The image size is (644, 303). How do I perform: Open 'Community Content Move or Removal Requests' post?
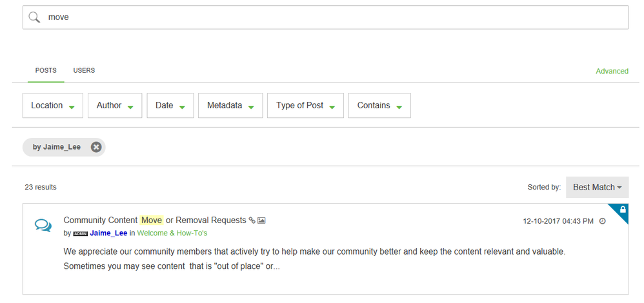(x=155, y=220)
